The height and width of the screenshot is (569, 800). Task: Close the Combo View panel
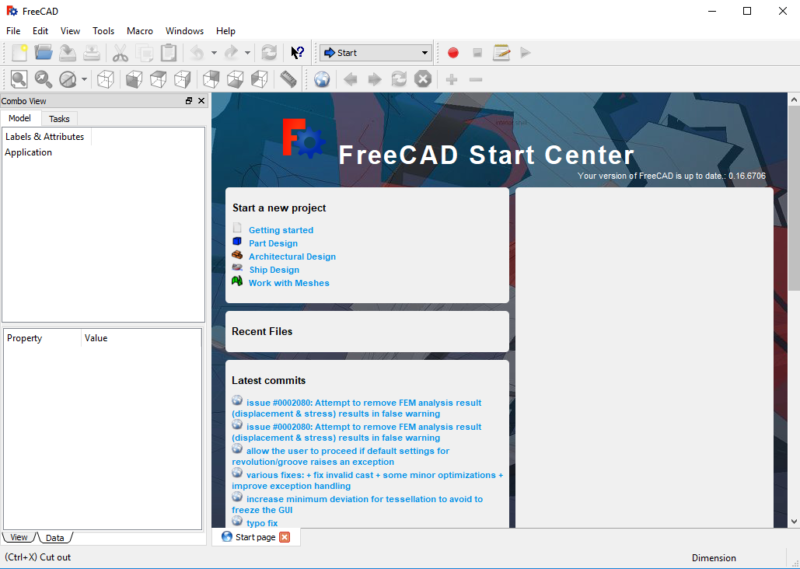click(x=202, y=101)
